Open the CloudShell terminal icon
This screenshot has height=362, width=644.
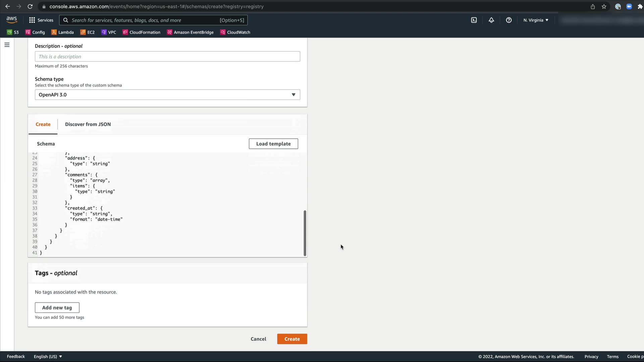pyautogui.click(x=474, y=20)
